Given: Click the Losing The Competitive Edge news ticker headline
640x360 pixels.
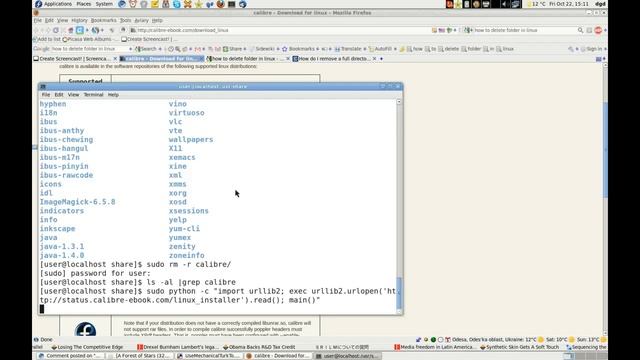Looking at the screenshot, I should [x=87, y=347].
